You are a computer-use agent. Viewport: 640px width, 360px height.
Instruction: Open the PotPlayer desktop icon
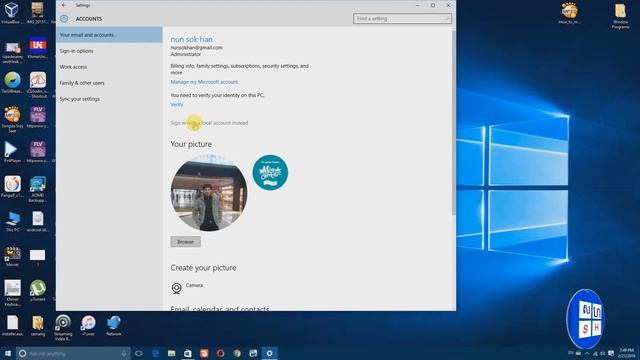(12, 151)
